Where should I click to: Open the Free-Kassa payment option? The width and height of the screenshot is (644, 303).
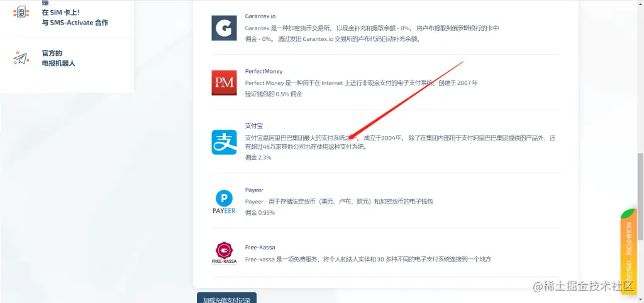coord(260,247)
